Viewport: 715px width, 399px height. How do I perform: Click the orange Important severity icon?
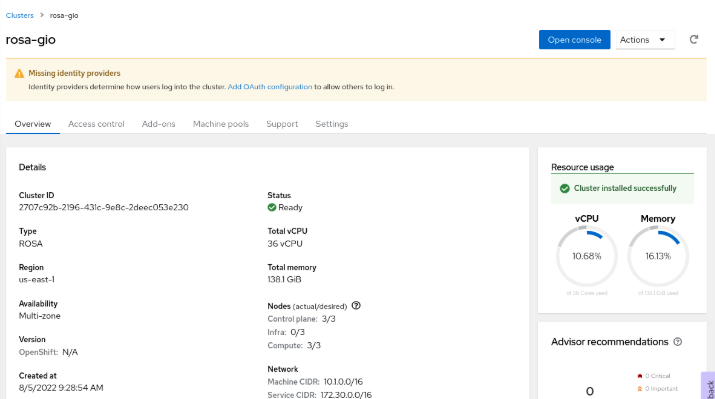[640, 389]
